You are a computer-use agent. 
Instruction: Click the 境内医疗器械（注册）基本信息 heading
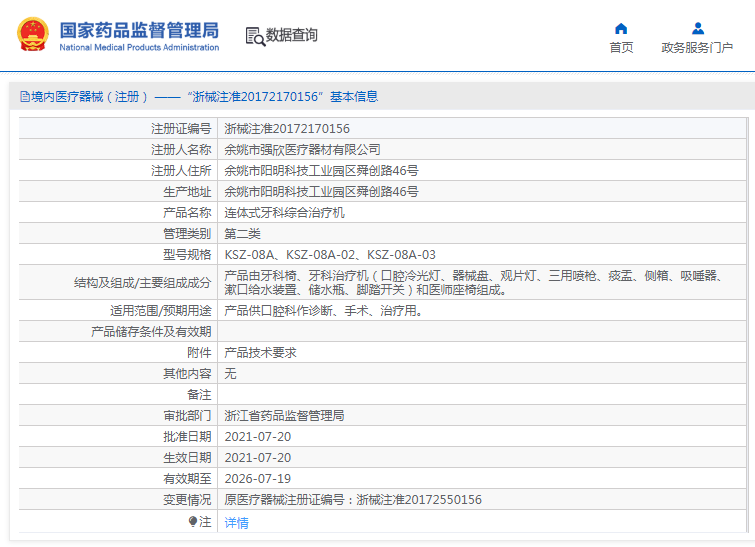point(204,97)
